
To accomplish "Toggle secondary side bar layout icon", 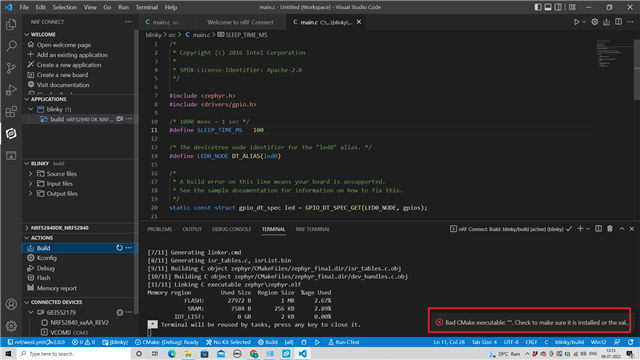I will 558,7.
